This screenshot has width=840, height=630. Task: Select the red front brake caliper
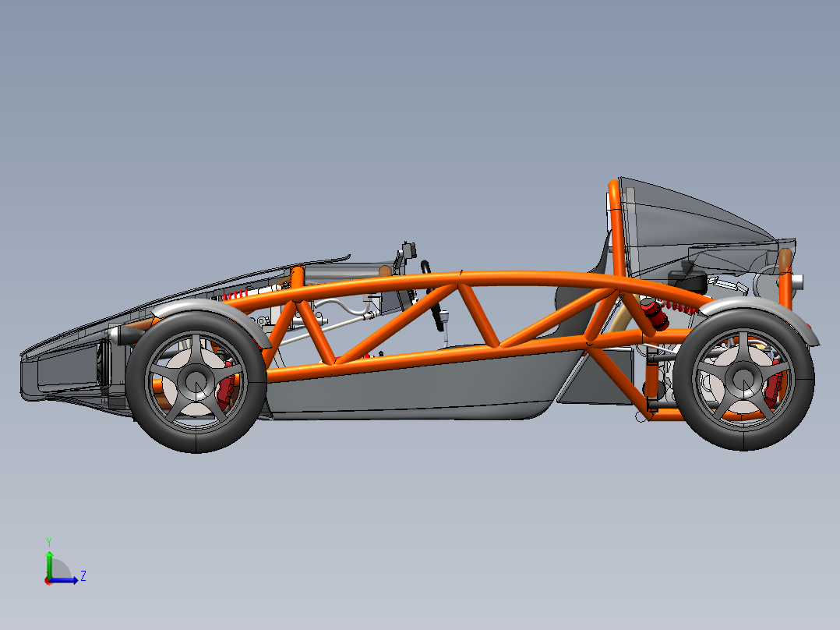(228, 387)
